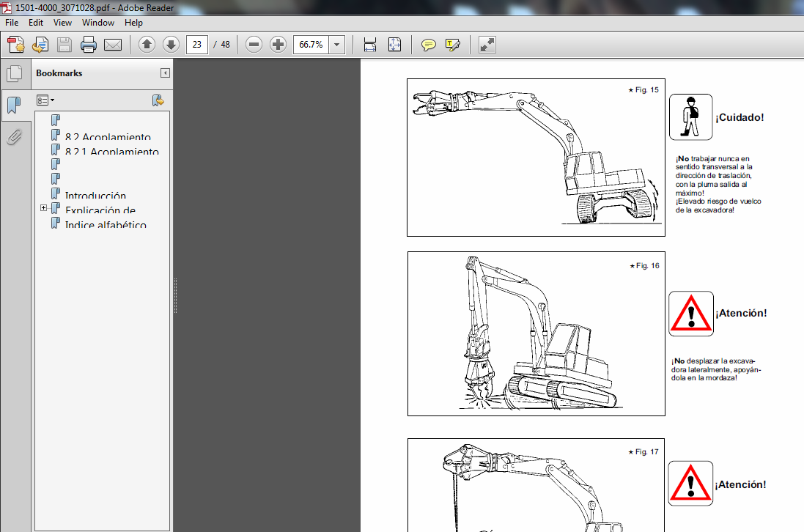This screenshot has width=804, height=532.
Task: Click the Share file toolbar icon
Action: tap(40, 45)
